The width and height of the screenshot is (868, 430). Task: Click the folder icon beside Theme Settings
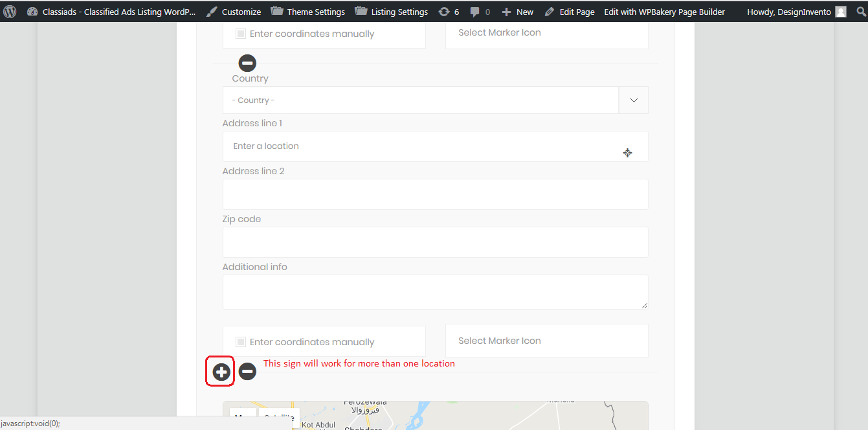[x=276, y=11]
